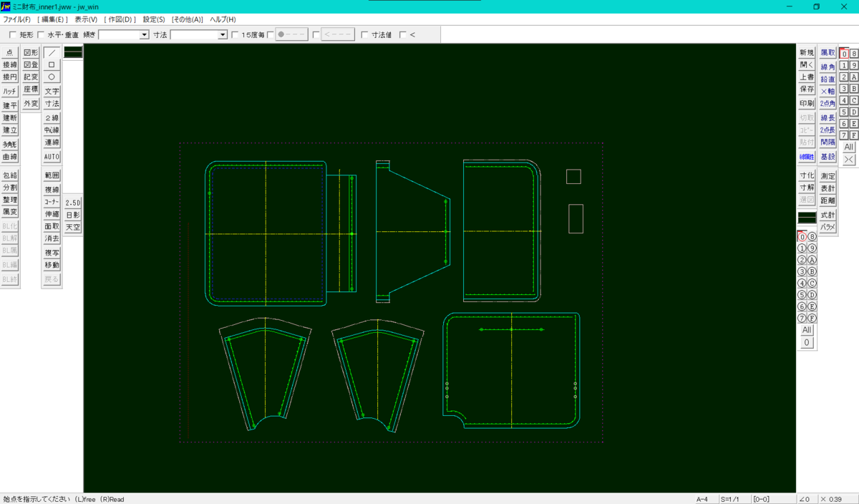Click the 開く open file button

tap(807, 64)
